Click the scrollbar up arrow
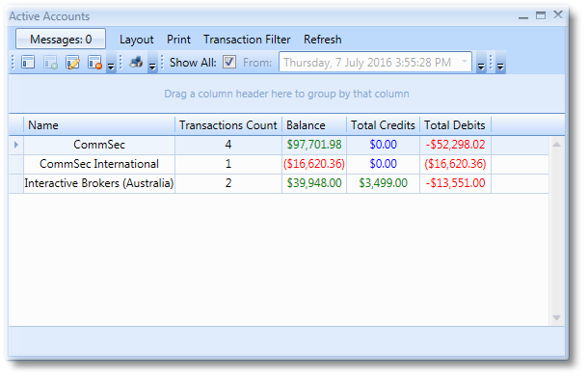The height and width of the screenshot is (379, 588). click(556, 144)
